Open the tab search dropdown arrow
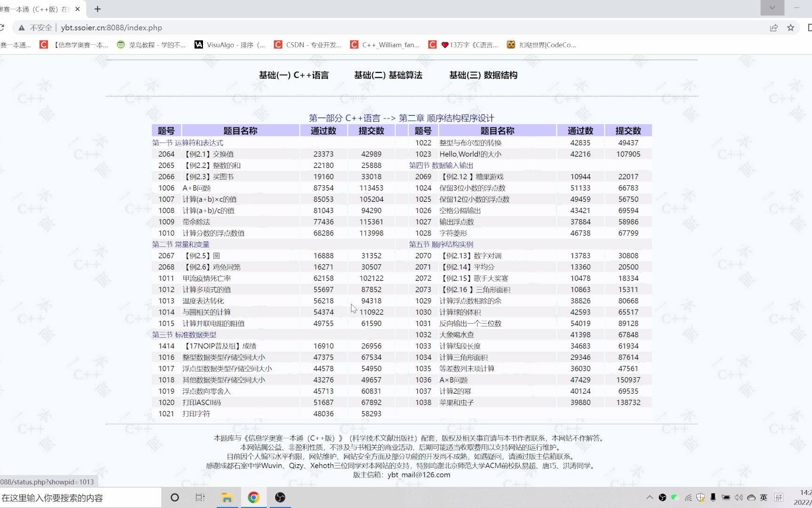 point(772,8)
